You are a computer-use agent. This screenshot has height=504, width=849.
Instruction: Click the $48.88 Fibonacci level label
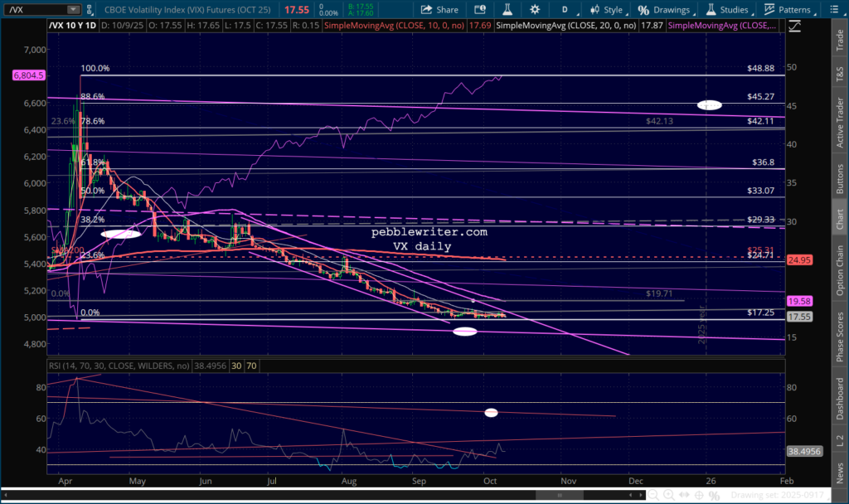(760, 68)
